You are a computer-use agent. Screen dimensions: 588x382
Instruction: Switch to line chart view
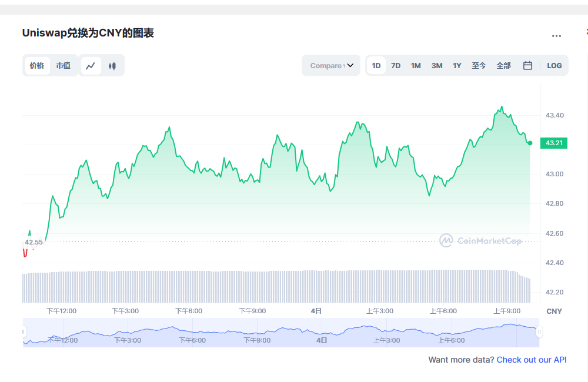click(x=91, y=66)
